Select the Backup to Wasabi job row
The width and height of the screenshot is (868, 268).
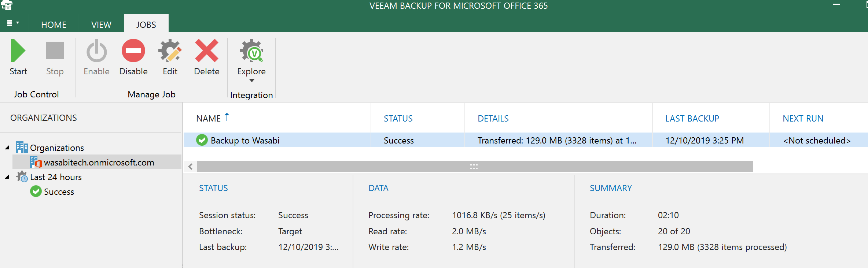526,140
